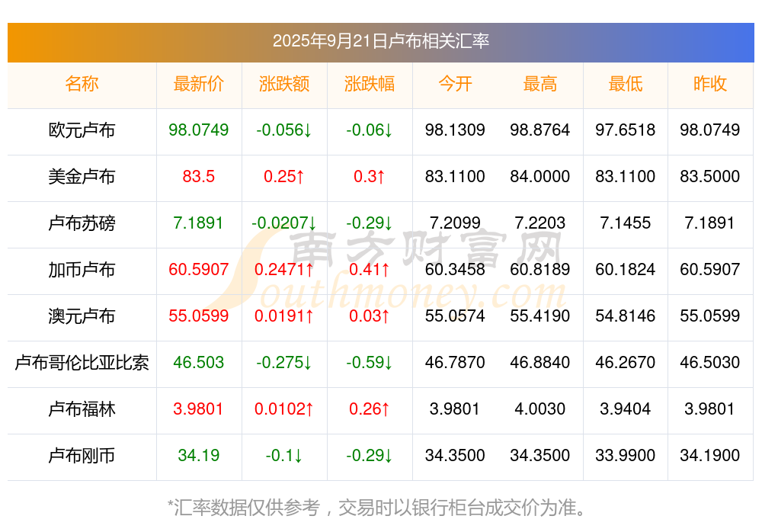
Task: Select the 卢布福林 row name
Action: (x=82, y=409)
